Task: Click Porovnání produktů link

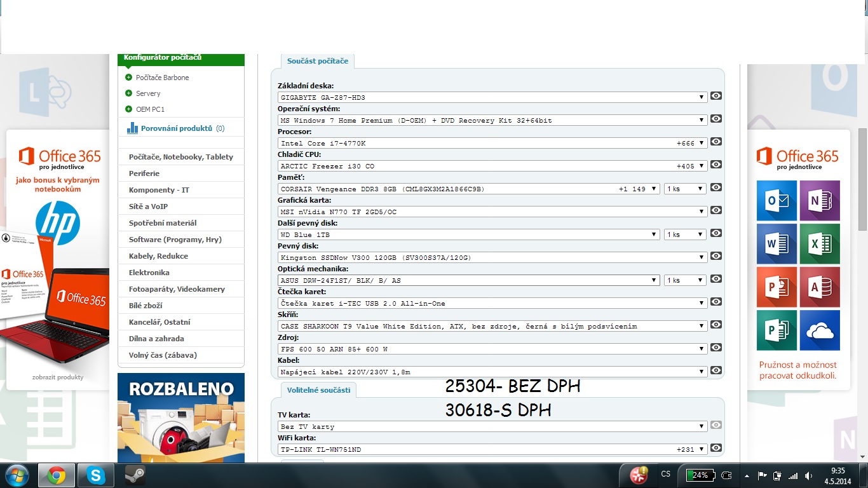Action: (x=177, y=128)
